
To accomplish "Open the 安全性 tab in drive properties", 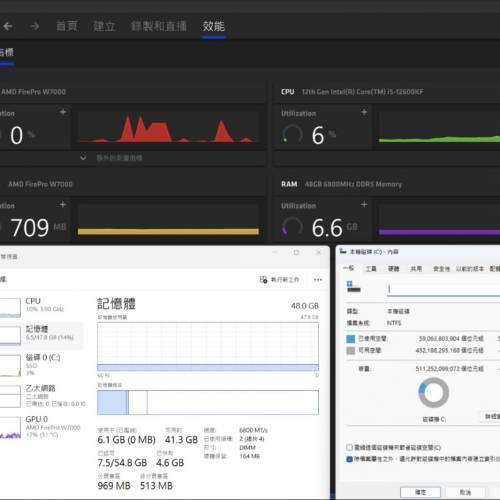I will point(442,268).
